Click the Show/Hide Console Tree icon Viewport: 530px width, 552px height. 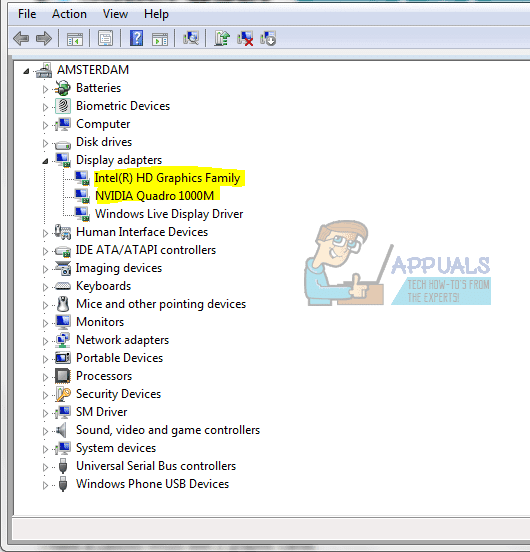coord(75,38)
